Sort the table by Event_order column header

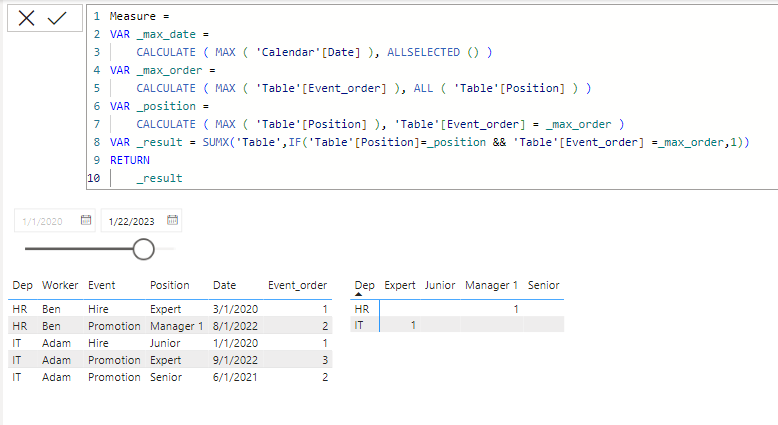[x=297, y=285]
